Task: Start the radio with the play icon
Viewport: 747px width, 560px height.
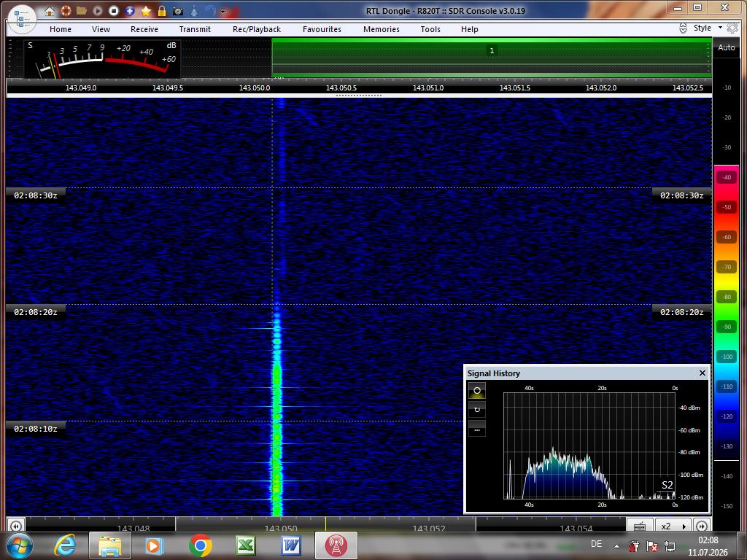Action: (98, 10)
